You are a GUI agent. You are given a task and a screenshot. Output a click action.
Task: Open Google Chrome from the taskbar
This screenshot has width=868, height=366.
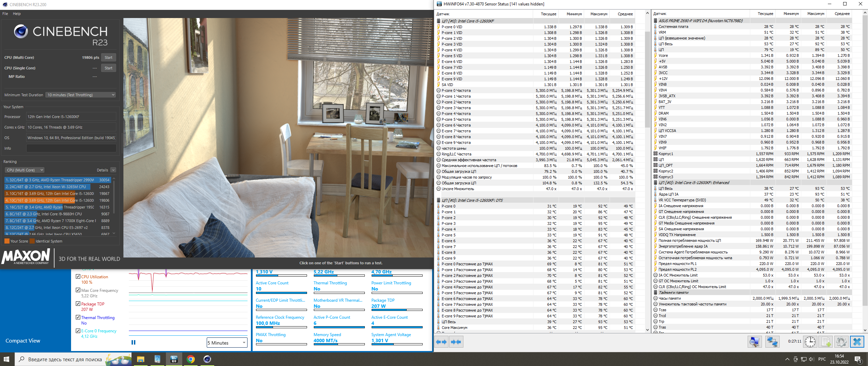(191, 359)
